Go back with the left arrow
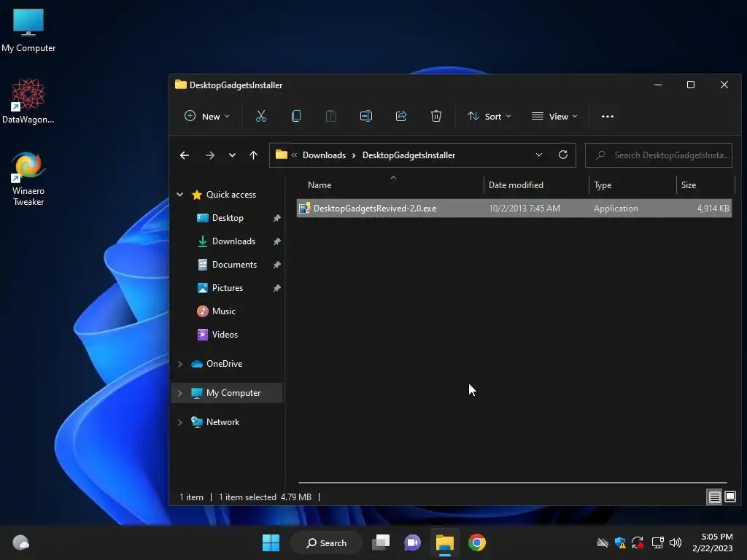Image resolution: width=747 pixels, height=560 pixels. click(x=185, y=155)
